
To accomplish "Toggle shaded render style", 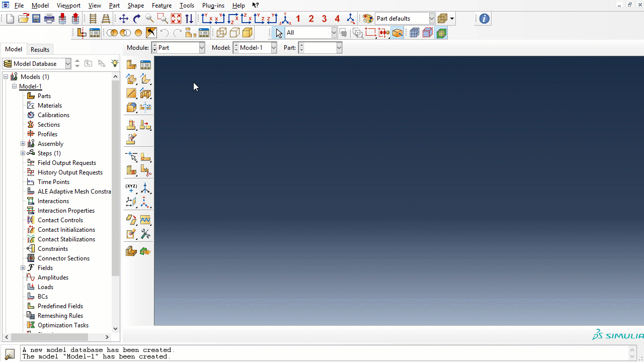I will coord(248,33).
